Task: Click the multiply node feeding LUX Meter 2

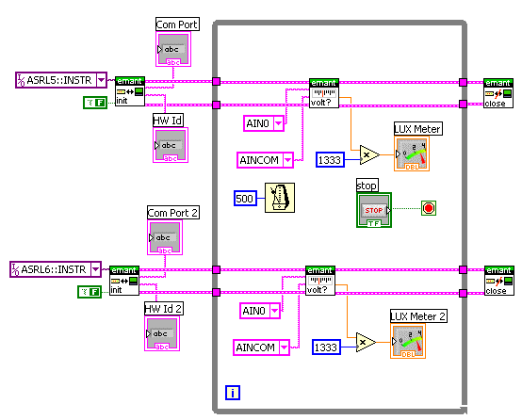Action: [x=366, y=342]
